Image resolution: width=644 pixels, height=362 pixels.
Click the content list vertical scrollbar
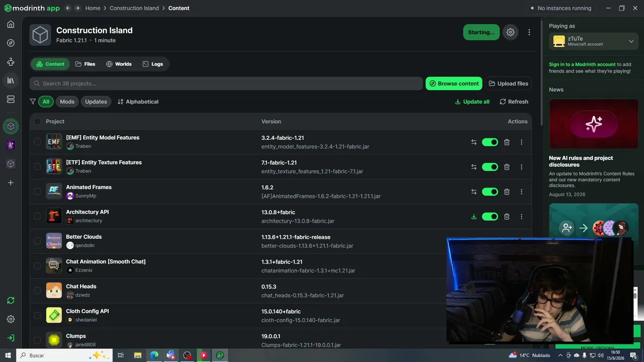click(x=541, y=73)
